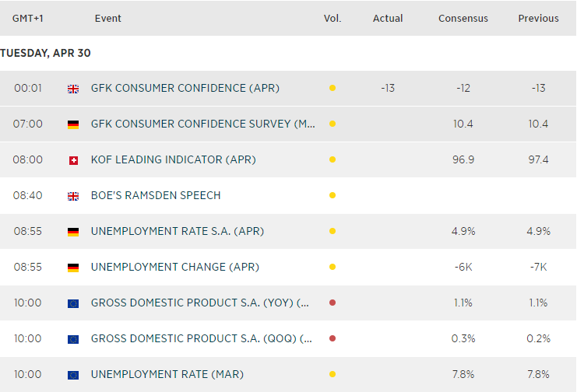Open the Unemployment Change (APR) event
This screenshot has height=392, width=577.
[x=174, y=268]
